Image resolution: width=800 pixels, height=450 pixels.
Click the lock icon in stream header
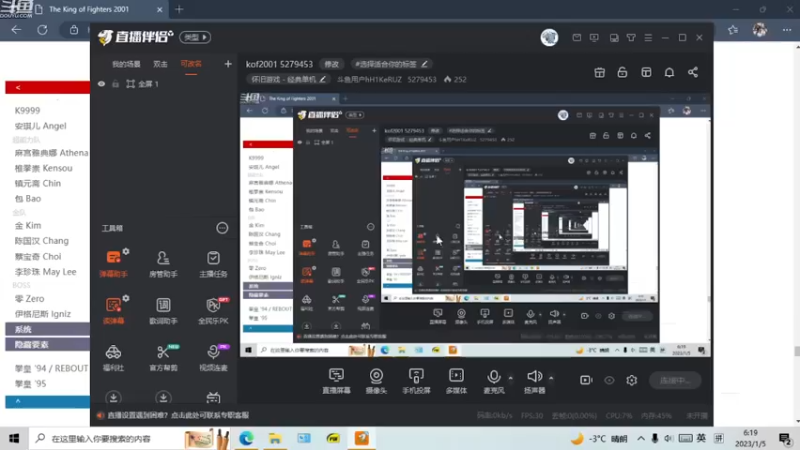[622, 72]
